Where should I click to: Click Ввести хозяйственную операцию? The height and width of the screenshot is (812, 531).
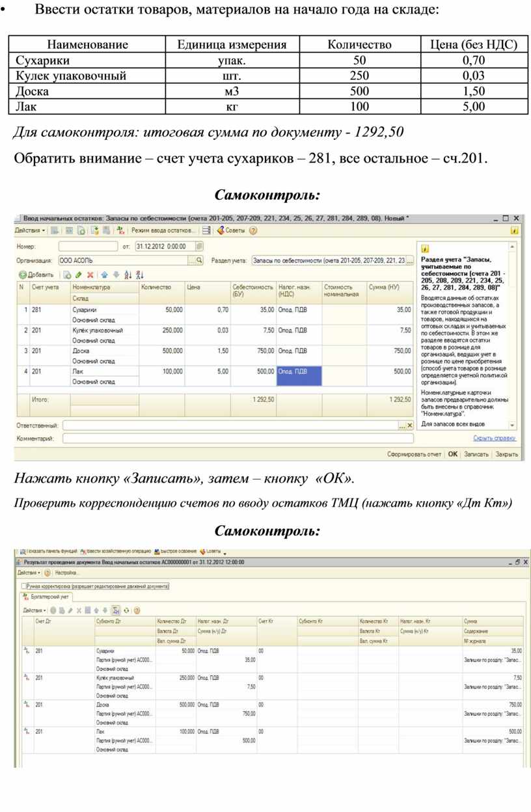[x=115, y=551]
